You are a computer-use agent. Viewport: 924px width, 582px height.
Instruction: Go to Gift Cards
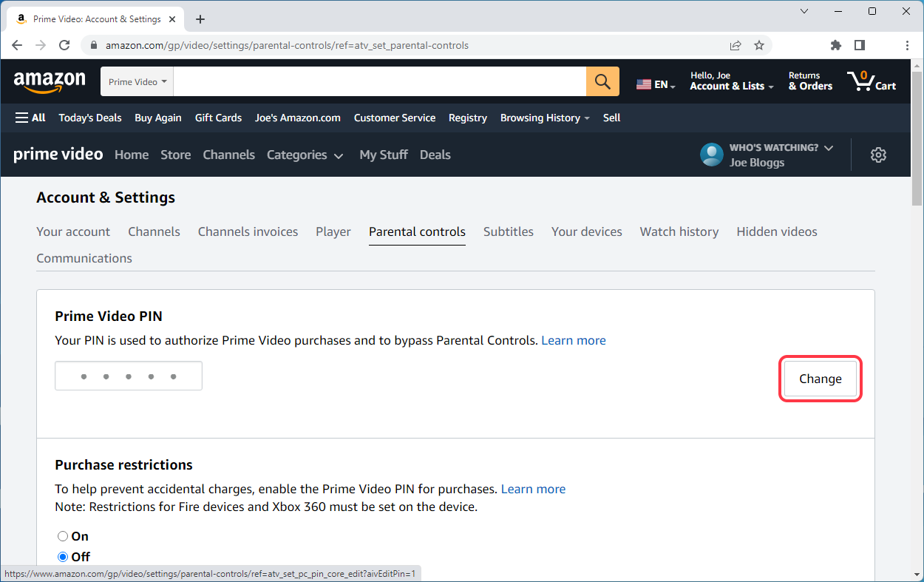coord(218,118)
